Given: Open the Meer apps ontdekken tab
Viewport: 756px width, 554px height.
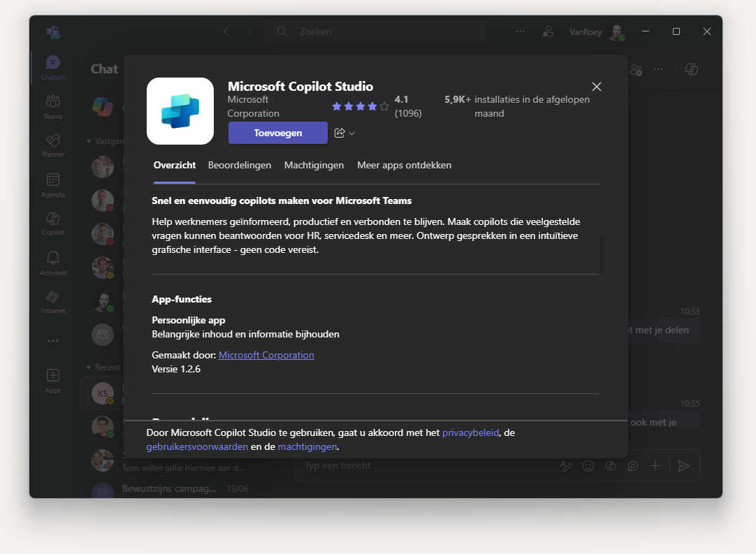Looking at the screenshot, I should [404, 165].
